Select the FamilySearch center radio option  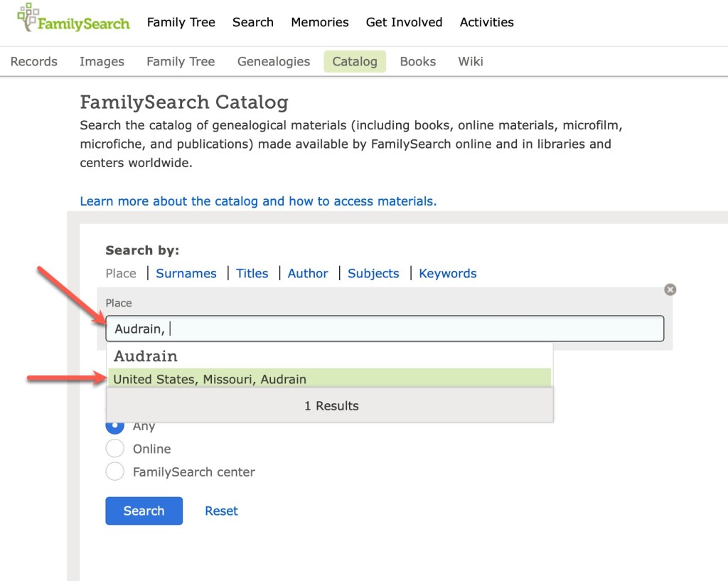coord(114,471)
